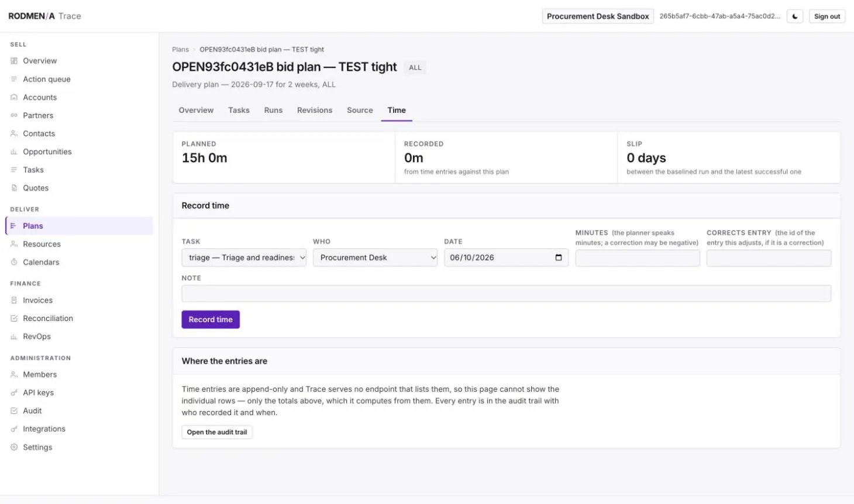This screenshot has width=854, height=504.
Task: Click the Action queue sidebar icon
Action: coord(14,79)
